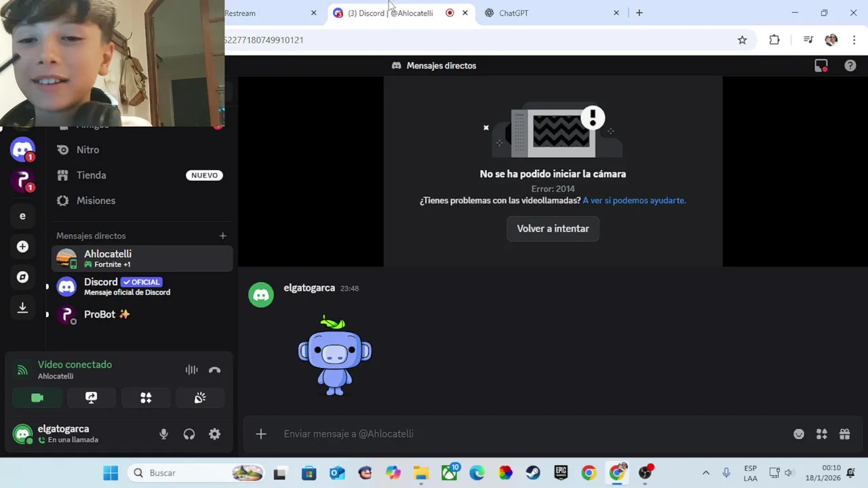Open taskbar volume icon
Image resolution: width=868 pixels, height=488 pixels.
(x=788, y=473)
